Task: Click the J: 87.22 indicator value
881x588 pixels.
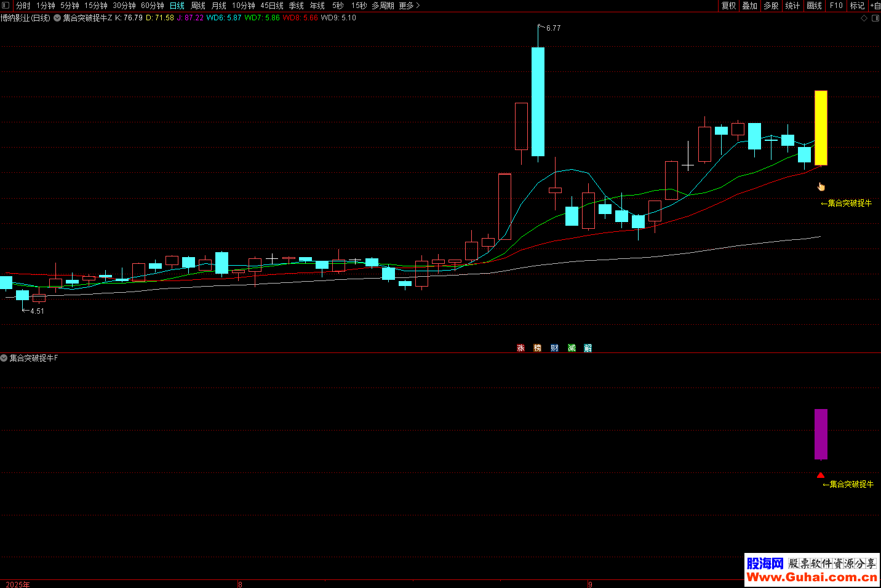Action: pyautogui.click(x=190, y=18)
